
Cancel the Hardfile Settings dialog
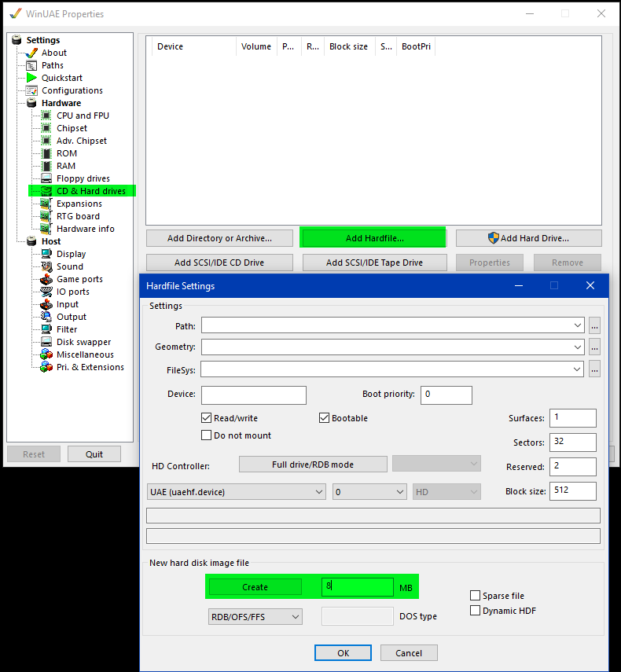click(x=409, y=653)
